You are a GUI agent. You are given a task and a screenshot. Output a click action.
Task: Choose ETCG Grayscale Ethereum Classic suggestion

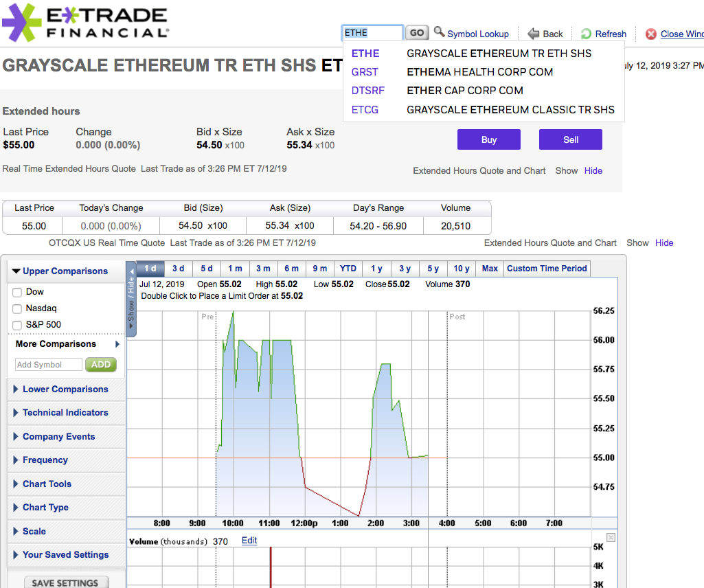(484, 110)
